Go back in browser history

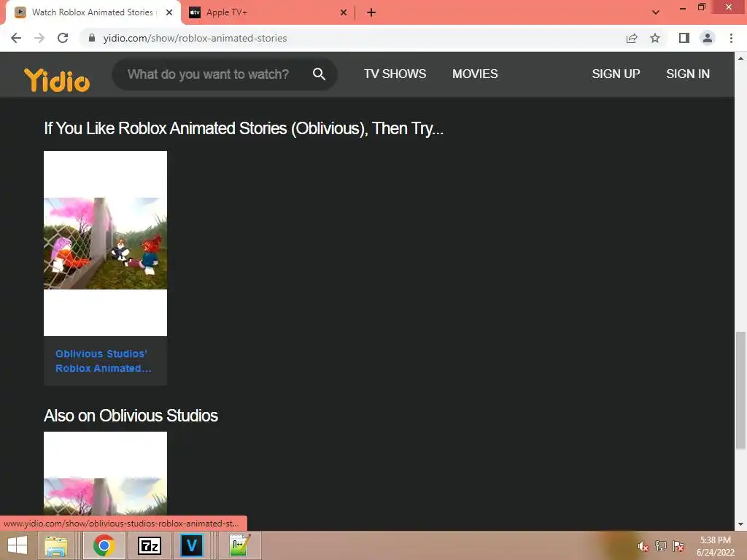pyautogui.click(x=16, y=38)
